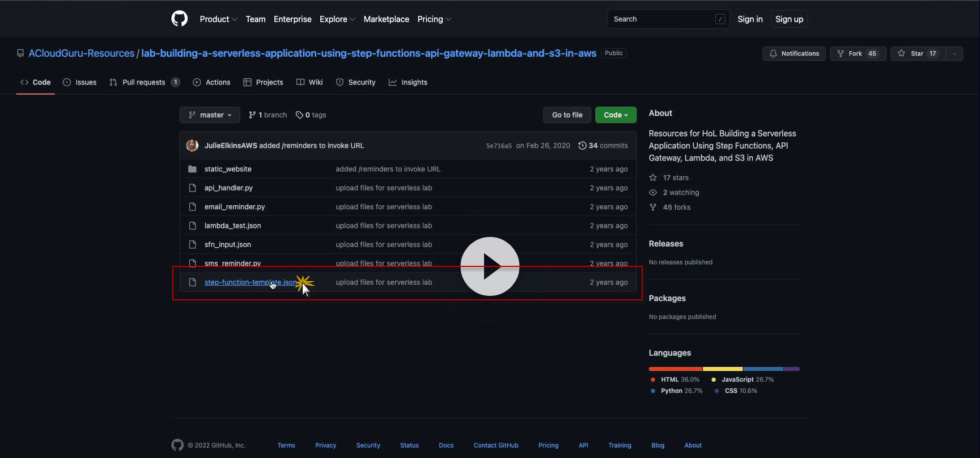This screenshot has width=980, height=458.
Task: Click the Notifications bell button
Action: (x=794, y=53)
